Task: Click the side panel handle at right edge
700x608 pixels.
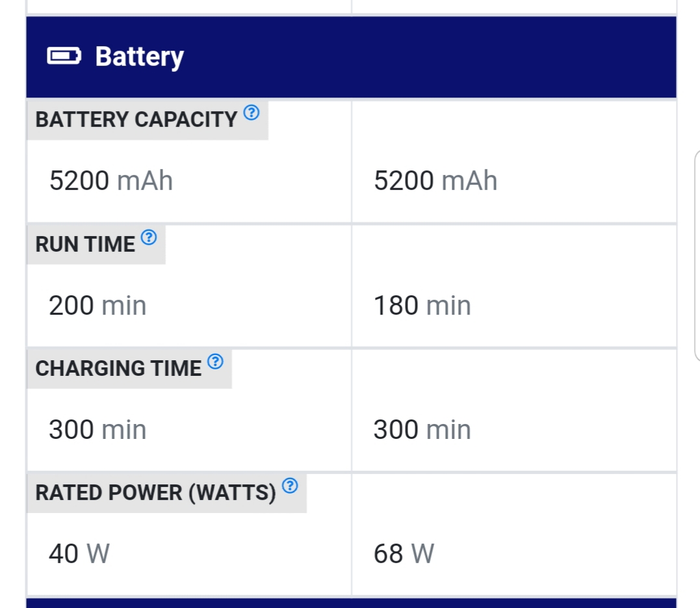Action: coord(697,256)
